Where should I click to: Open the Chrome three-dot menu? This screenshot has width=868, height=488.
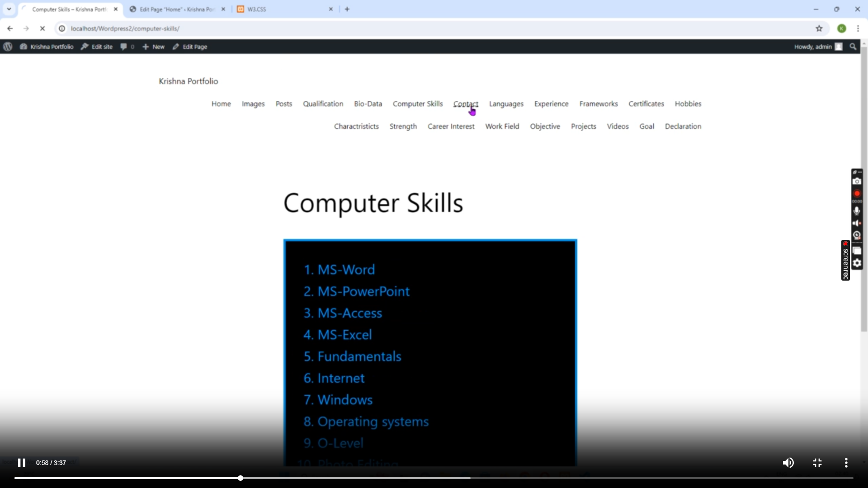(x=858, y=28)
